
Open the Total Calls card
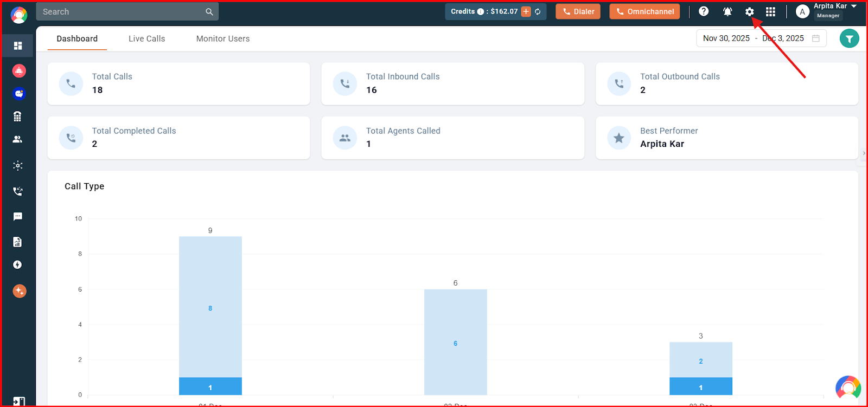178,83
